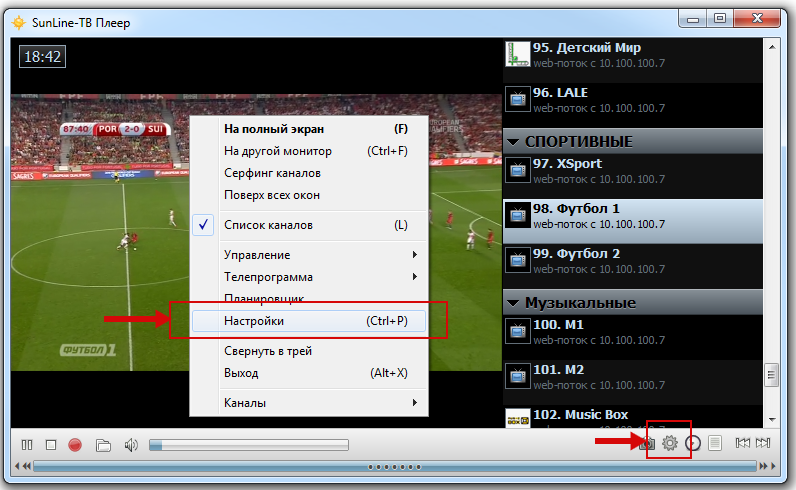796x490 pixels.
Task: Open the scheduler clock icon
Action: tap(693, 443)
